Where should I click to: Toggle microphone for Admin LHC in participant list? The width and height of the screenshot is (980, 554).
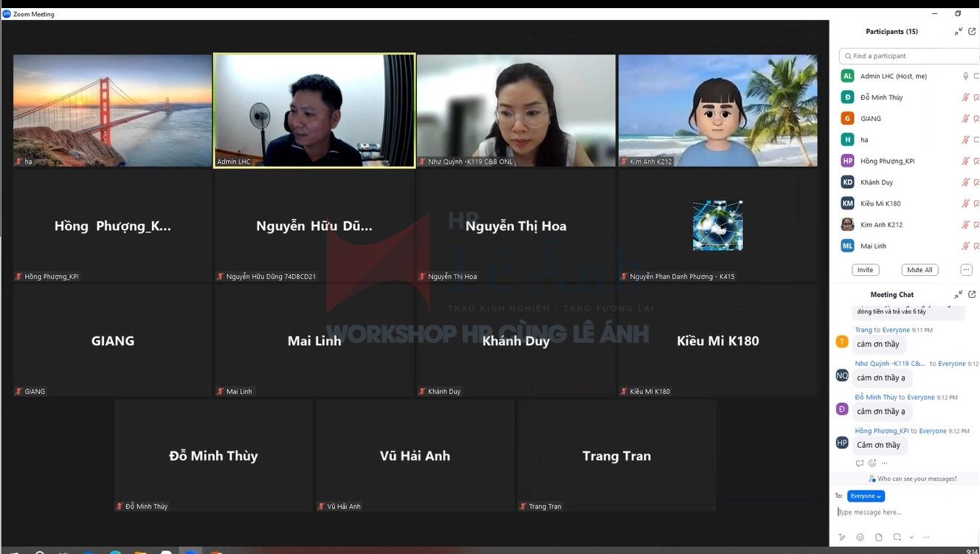click(965, 76)
